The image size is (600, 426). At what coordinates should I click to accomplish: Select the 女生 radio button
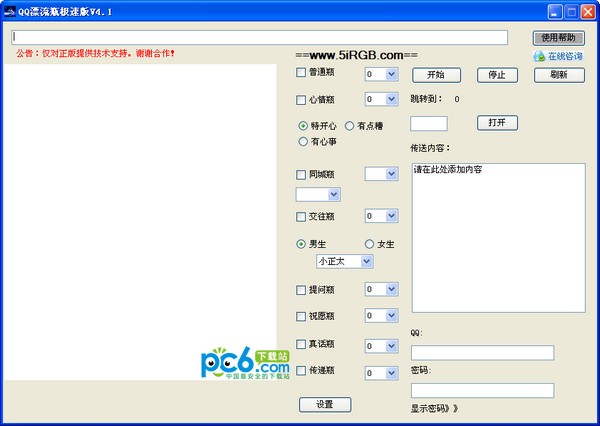coord(369,244)
